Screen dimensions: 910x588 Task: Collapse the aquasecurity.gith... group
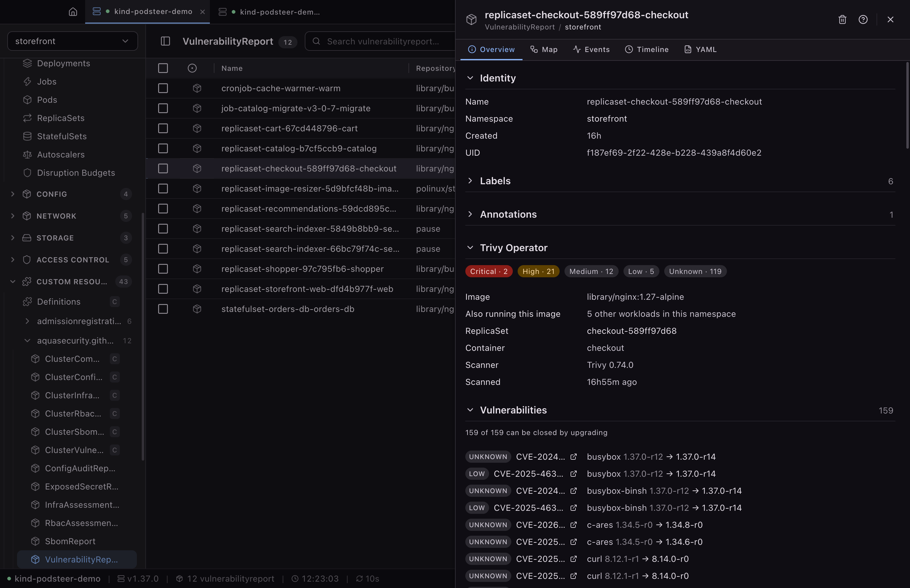27,341
